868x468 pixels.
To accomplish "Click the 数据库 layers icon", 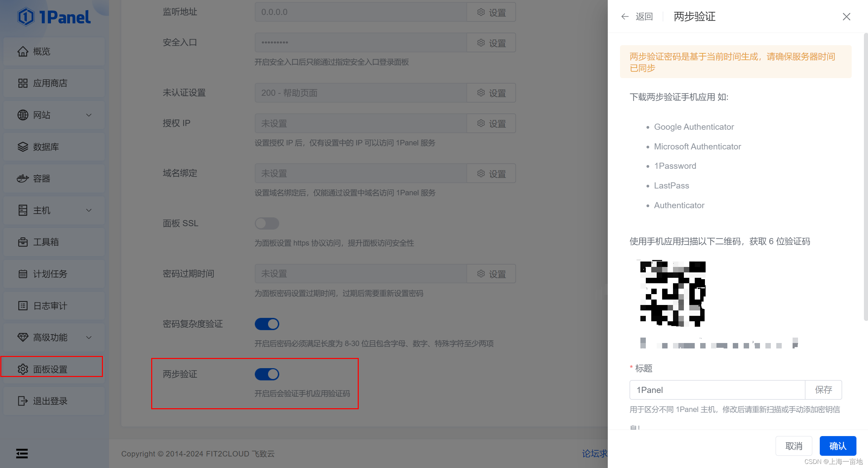I will tap(23, 147).
